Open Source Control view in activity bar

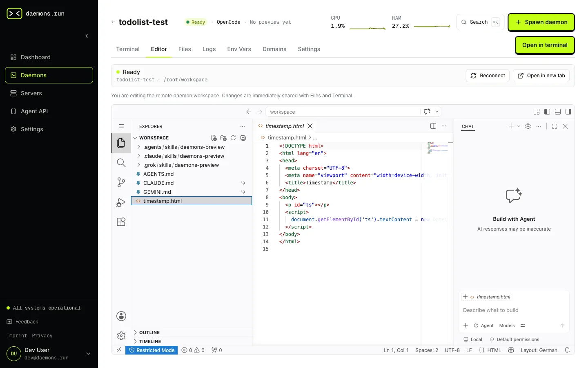[121, 182]
